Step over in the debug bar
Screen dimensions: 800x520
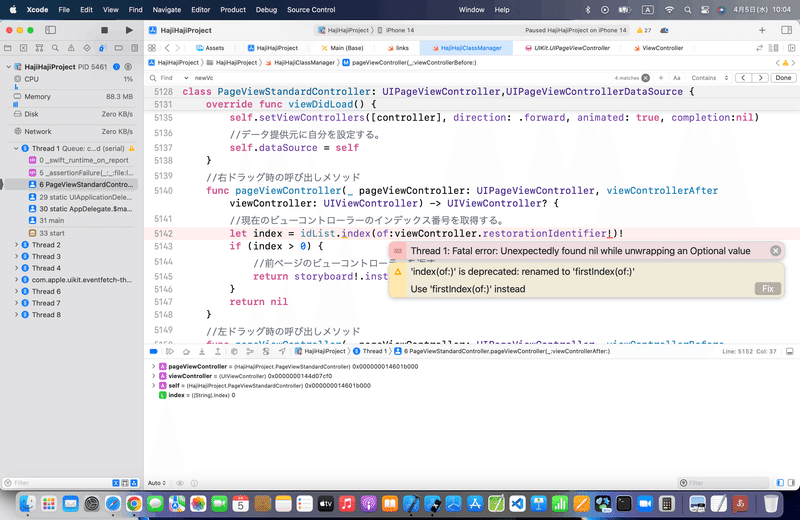coord(186,352)
